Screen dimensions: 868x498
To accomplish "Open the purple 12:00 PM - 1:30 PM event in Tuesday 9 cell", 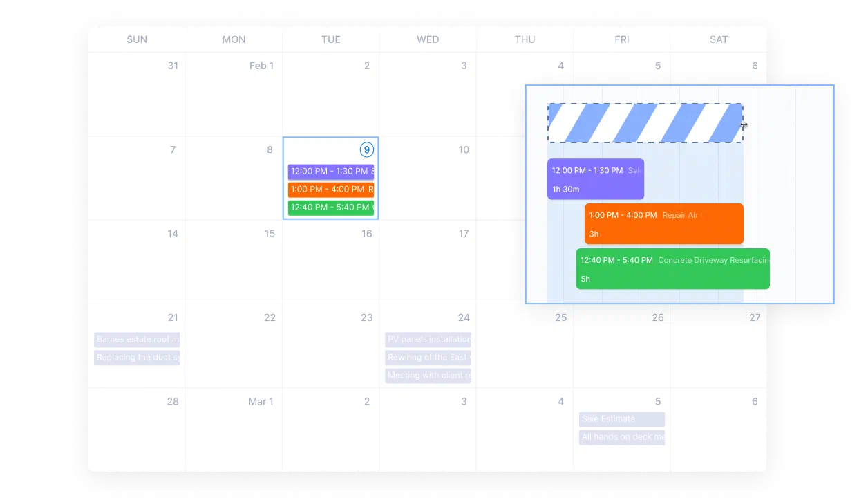I will tap(331, 172).
